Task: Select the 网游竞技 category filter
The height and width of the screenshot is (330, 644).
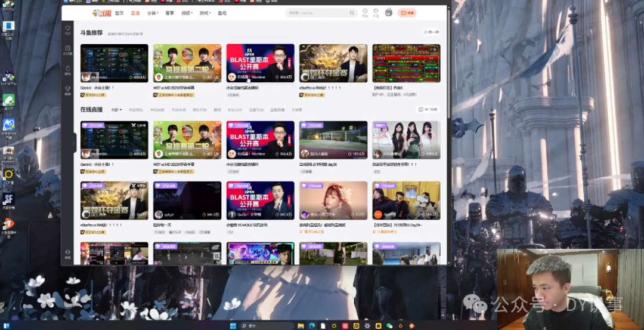Action: (136, 110)
